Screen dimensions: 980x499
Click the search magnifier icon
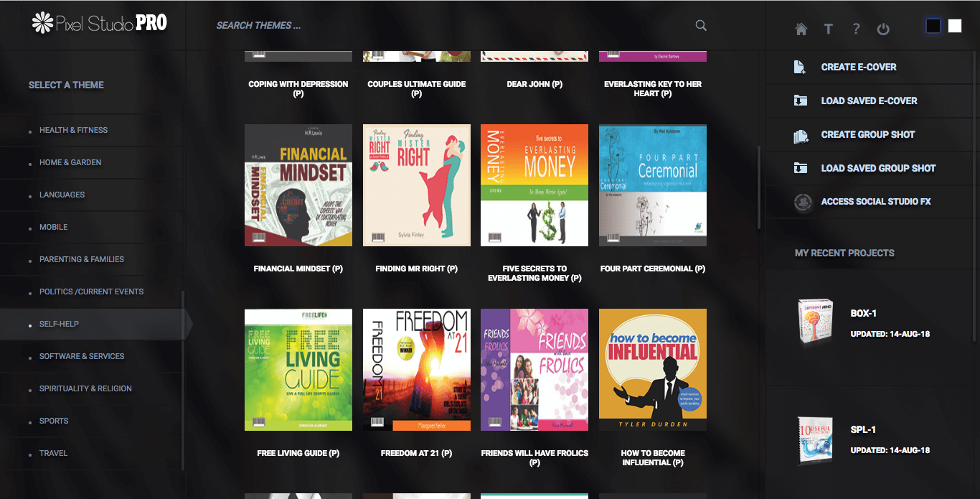tap(701, 26)
